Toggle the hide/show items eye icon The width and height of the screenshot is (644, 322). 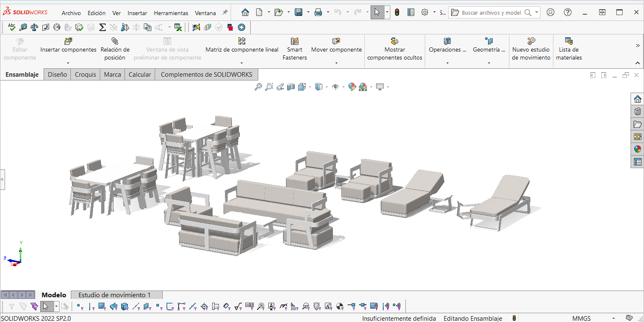pyautogui.click(x=335, y=87)
